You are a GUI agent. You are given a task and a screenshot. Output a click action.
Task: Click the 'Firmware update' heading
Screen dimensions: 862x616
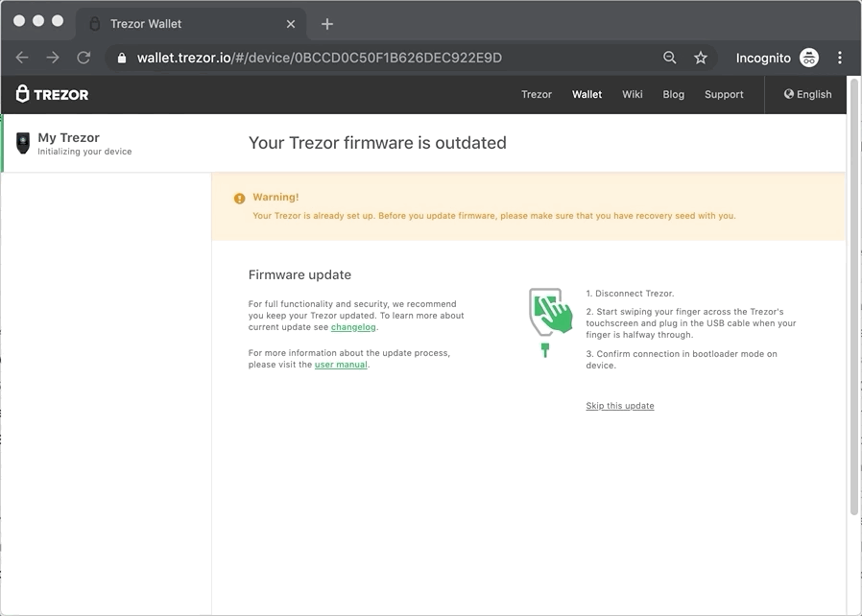(x=299, y=274)
